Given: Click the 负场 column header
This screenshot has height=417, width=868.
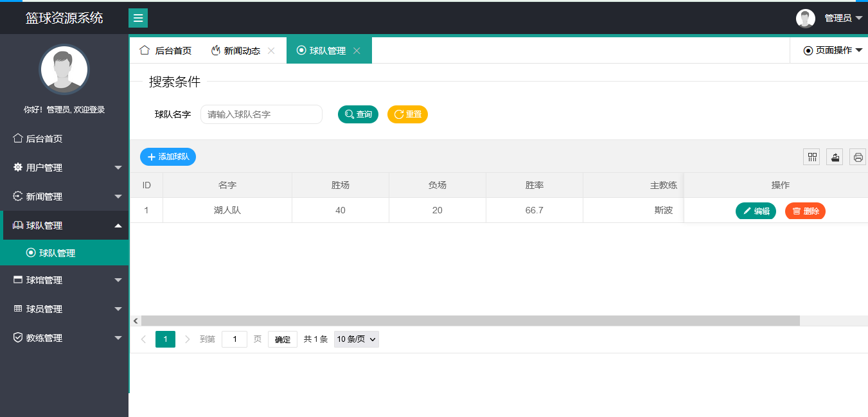Looking at the screenshot, I should point(438,185).
